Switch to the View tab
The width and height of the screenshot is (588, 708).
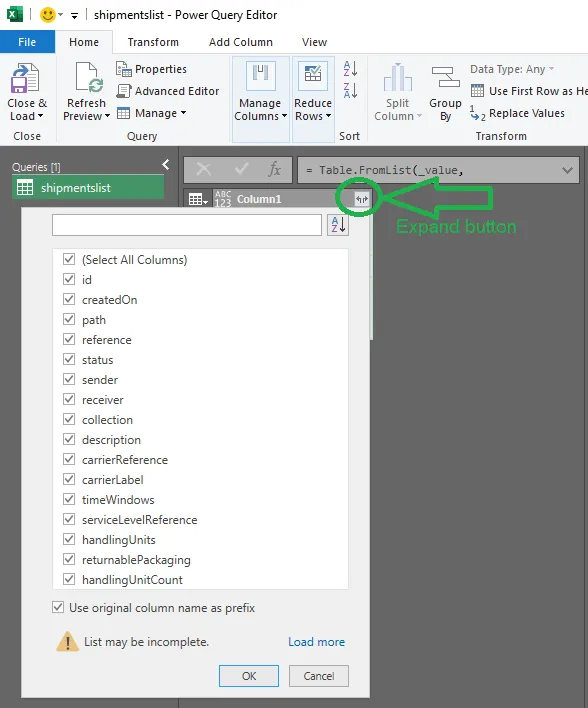[314, 42]
